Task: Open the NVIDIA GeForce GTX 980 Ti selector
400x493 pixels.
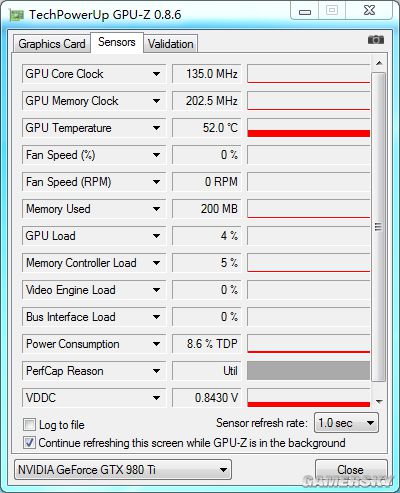Action: click(x=123, y=470)
